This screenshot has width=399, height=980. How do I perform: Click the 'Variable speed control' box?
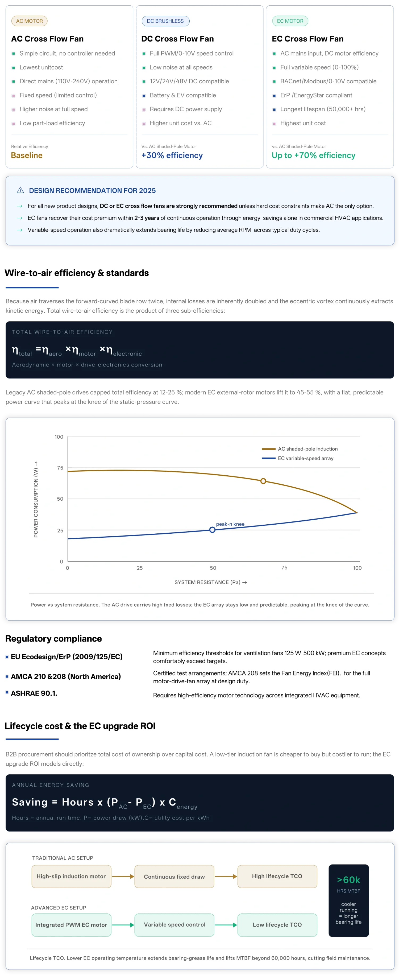(x=174, y=925)
